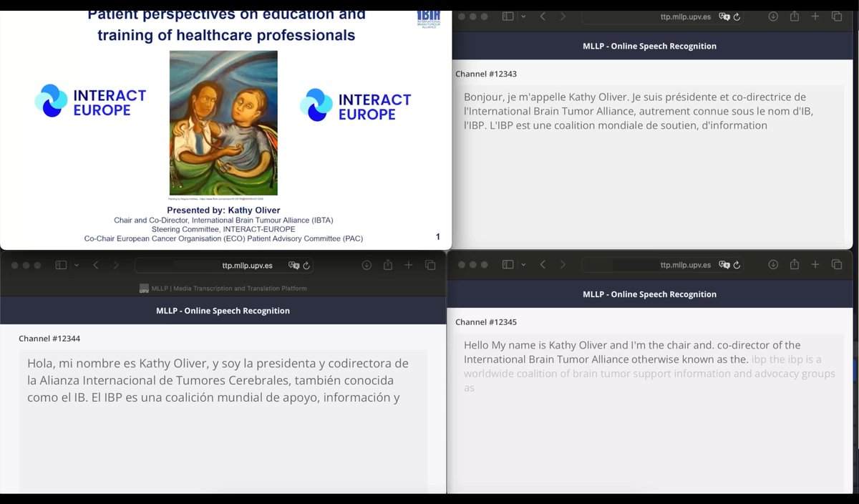Open sidebar dropdown arrow in Channel #12343 window
Screen dimensions: 859x504
(523, 16)
